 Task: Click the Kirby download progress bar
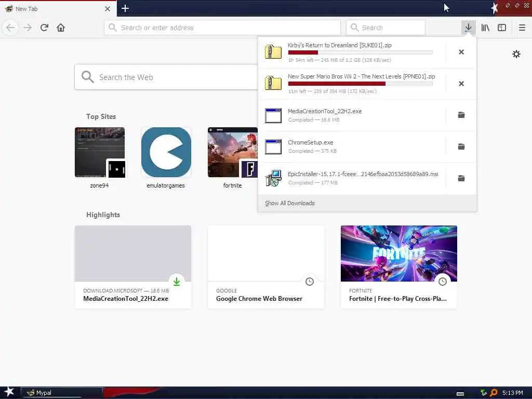[361, 52]
